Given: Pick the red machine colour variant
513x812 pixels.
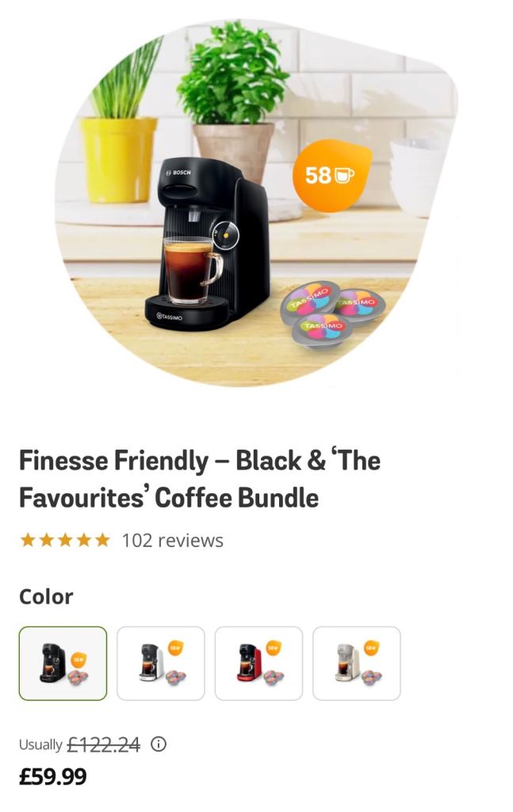Looking at the screenshot, I should [x=258, y=664].
